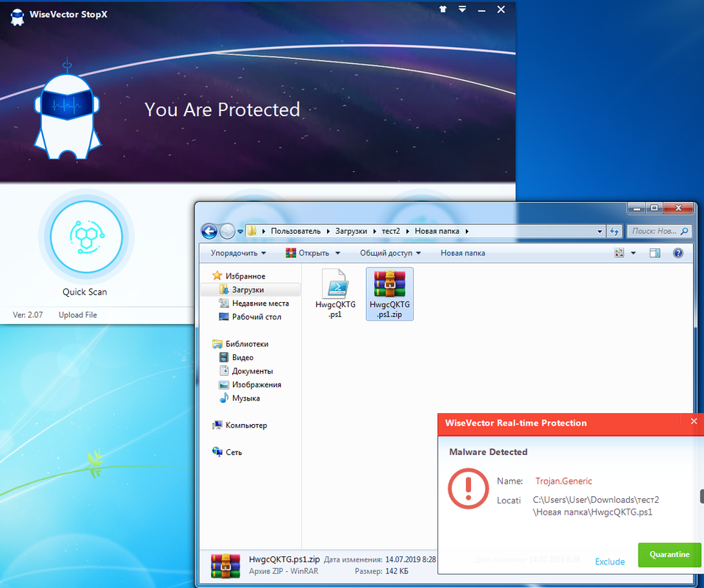Screen dimensions: 704x588
Task: Click the WinRAR archive icon in details pane
Action: [x=226, y=566]
